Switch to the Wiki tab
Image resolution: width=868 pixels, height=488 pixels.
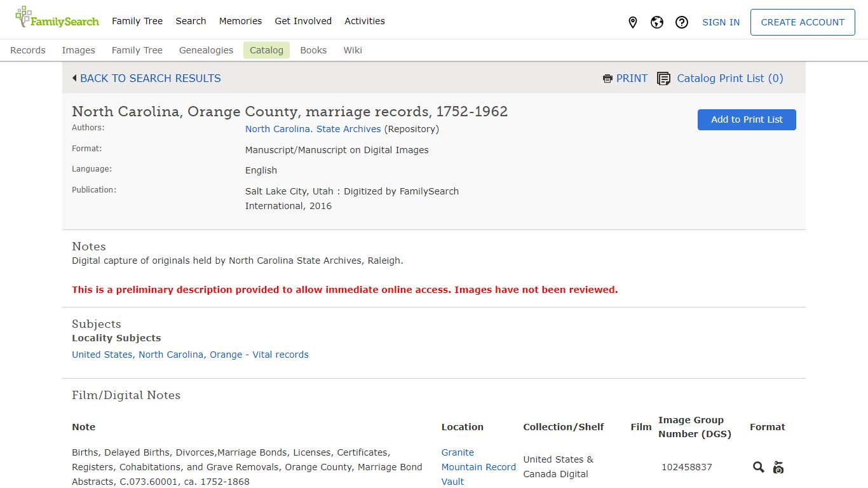point(353,50)
